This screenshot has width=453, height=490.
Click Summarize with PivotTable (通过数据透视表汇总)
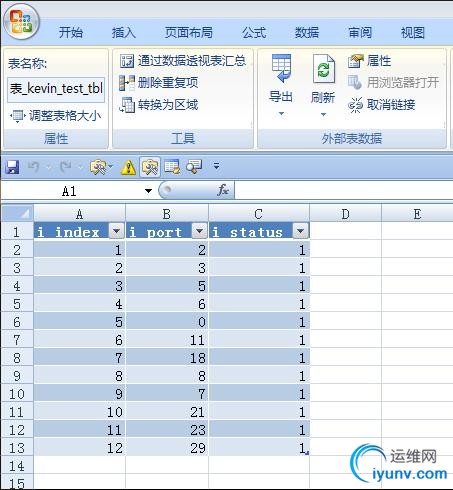point(183,61)
